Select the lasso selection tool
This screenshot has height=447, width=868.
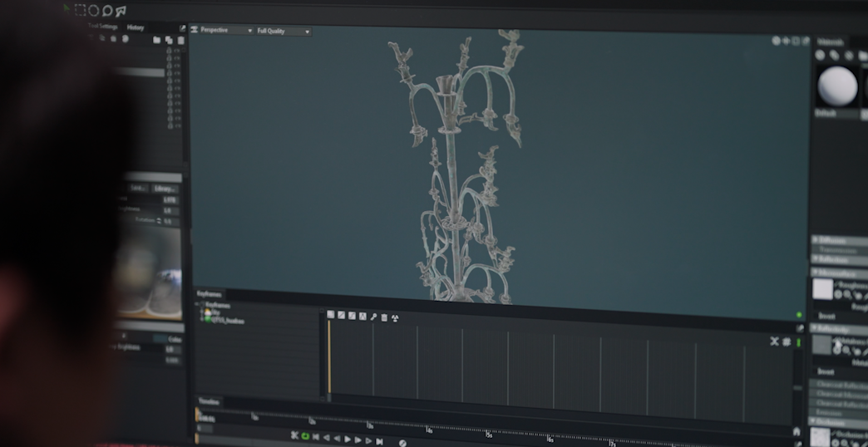(107, 11)
